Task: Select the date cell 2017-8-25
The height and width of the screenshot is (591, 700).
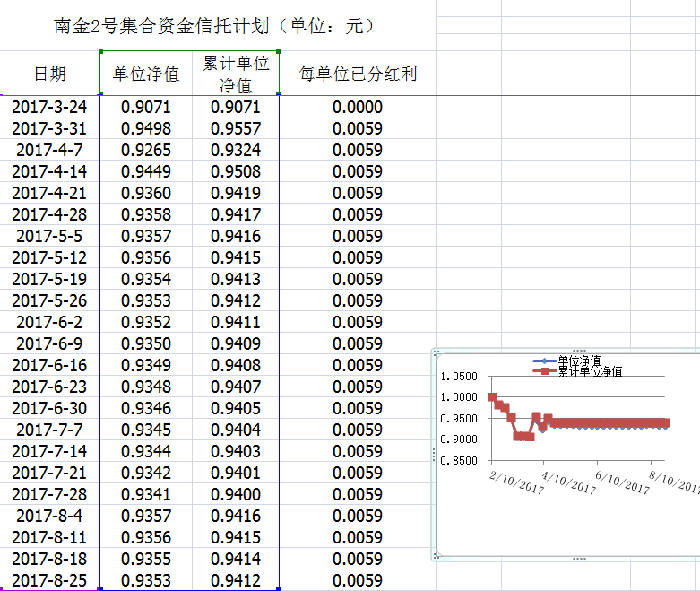Action: [x=50, y=580]
